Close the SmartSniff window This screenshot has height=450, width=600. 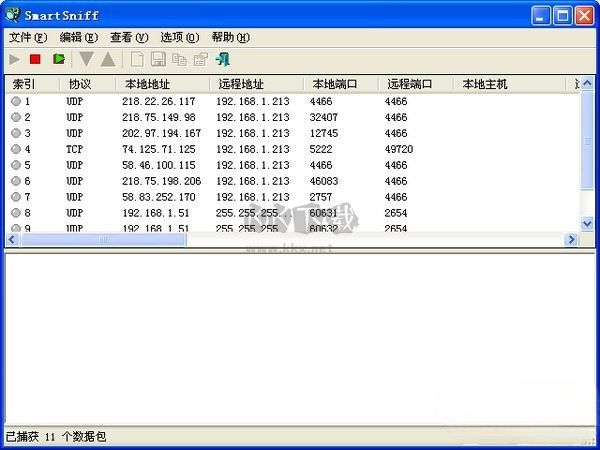[x=585, y=16]
